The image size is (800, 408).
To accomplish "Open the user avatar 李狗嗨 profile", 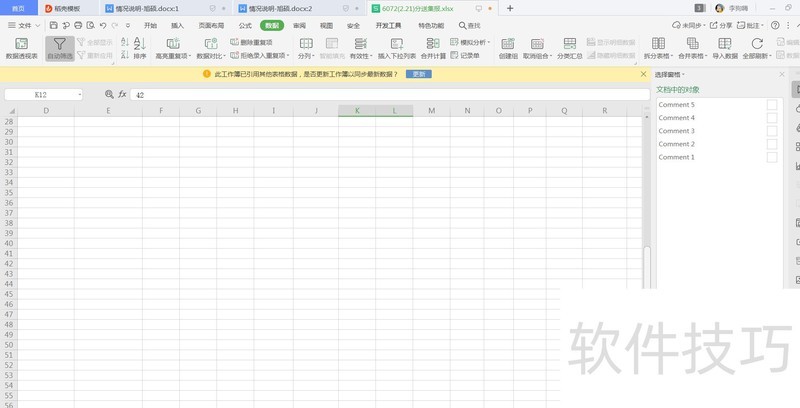I will [732, 8].
